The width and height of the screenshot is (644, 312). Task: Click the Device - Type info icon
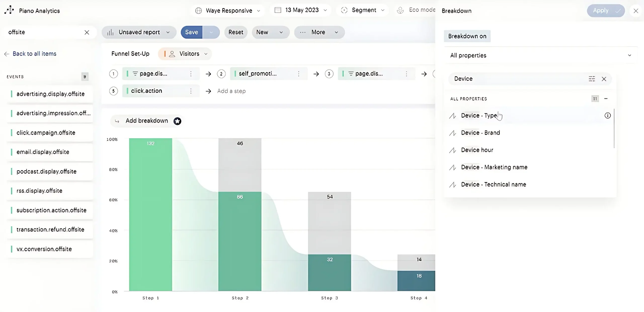click(607, 116)
